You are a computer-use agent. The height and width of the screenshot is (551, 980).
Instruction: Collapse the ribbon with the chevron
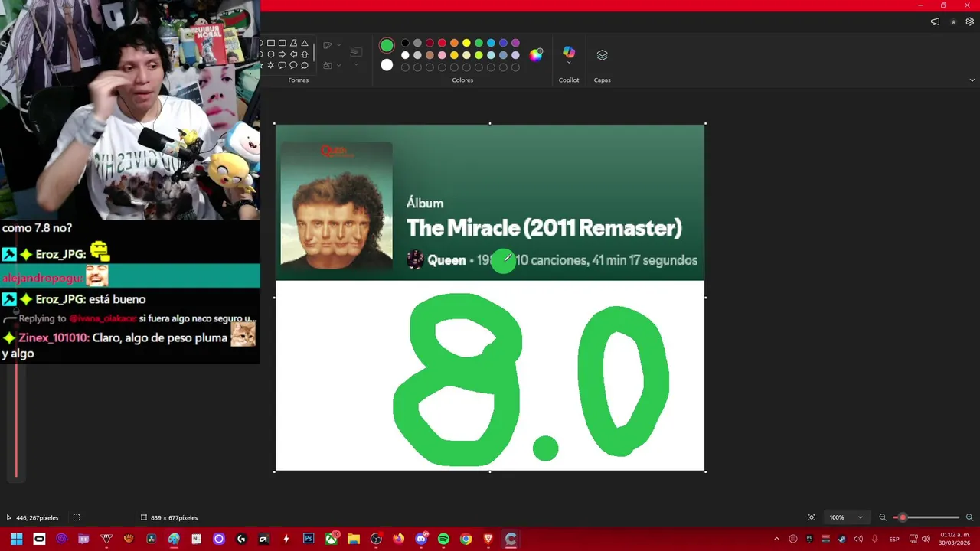coord(972,80)
